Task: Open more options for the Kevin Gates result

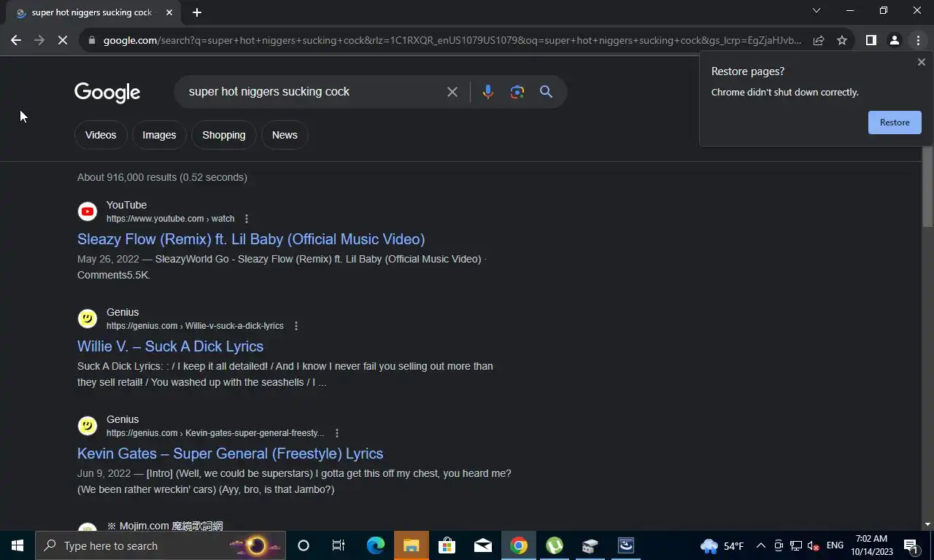Action: pos(336,433)
